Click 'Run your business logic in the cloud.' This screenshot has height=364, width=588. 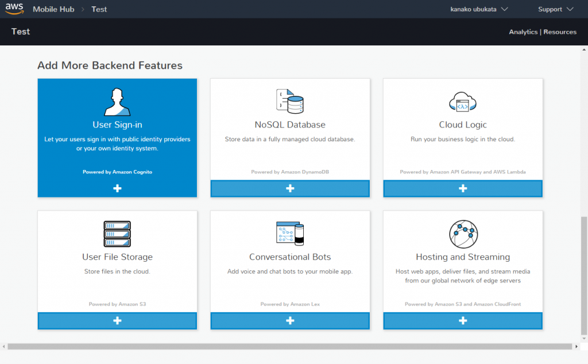click(463, 139)
